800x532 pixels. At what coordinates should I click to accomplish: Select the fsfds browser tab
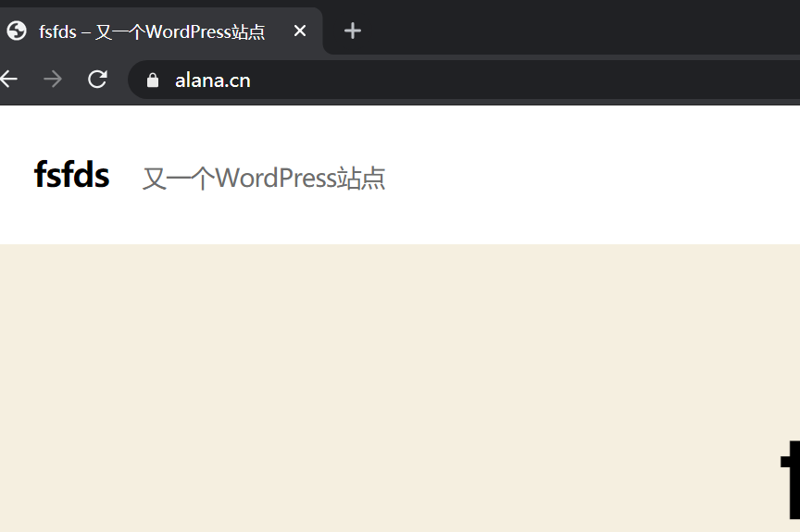(160, 31)
